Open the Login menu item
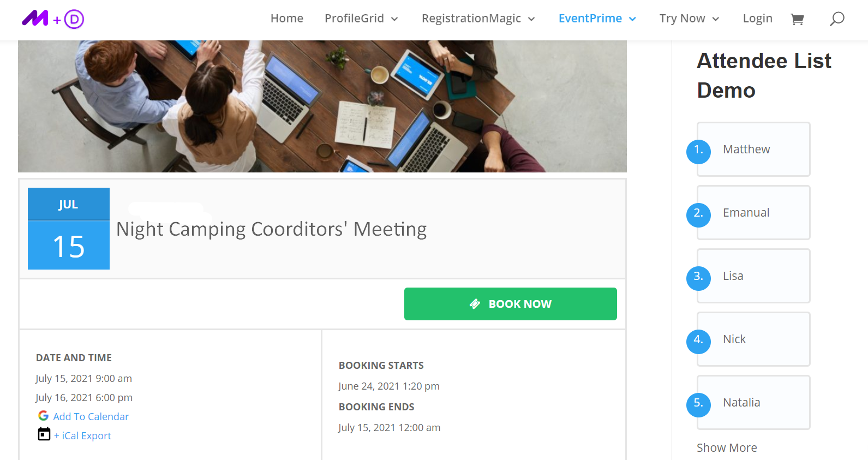The height and width of the screenshot is (460, 868). (x=757, y=19)
